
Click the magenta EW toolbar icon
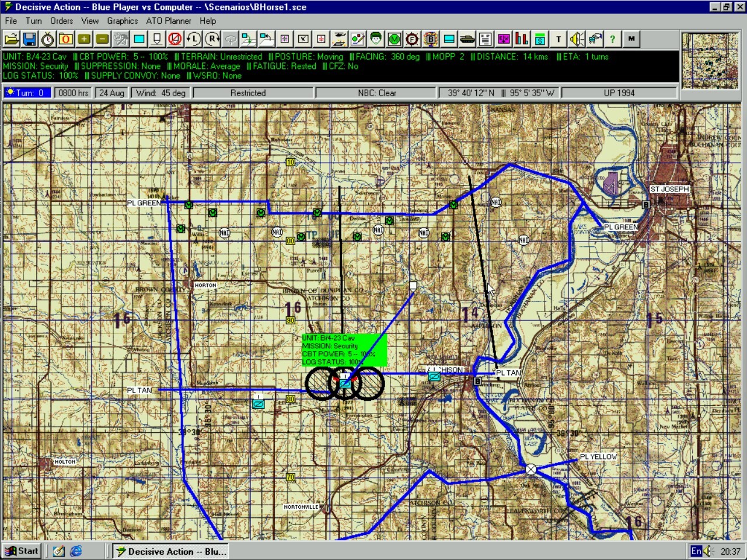point(503,39)
